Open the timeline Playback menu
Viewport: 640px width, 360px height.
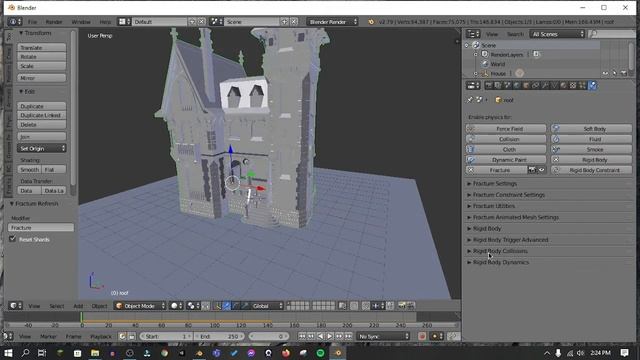[x=101, y=336]
